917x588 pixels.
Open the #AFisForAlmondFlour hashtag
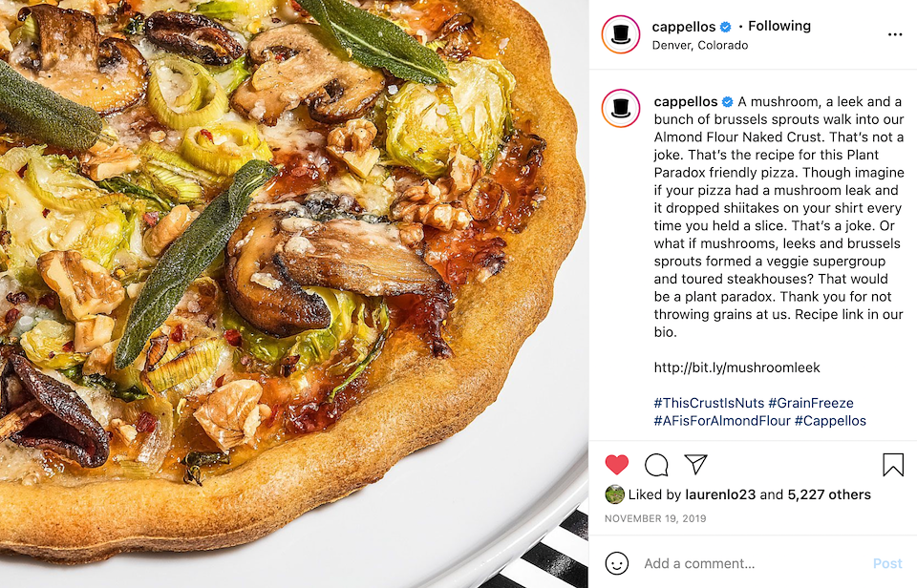point(722,421)
